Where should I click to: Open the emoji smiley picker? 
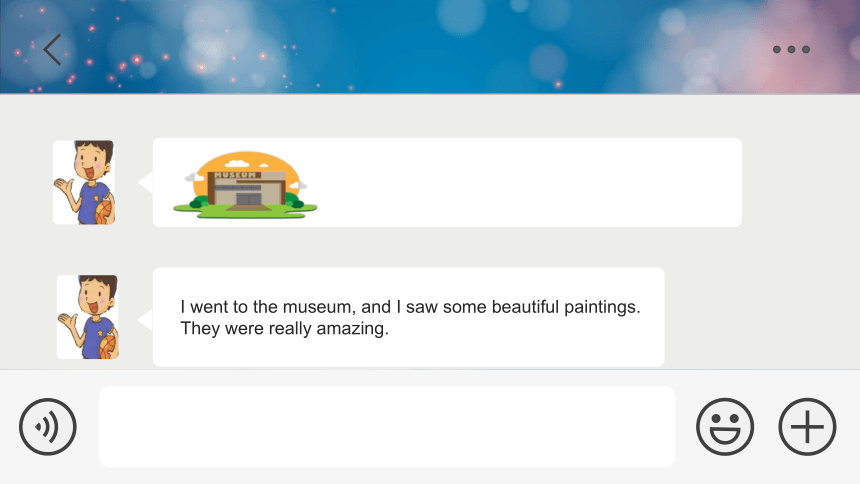[725, 426]
